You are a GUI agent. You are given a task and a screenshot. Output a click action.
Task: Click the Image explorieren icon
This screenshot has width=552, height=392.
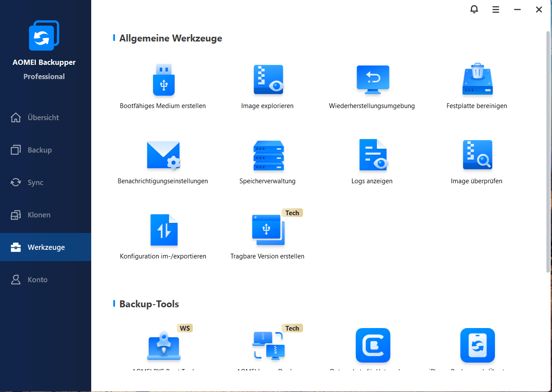[268, 80]
